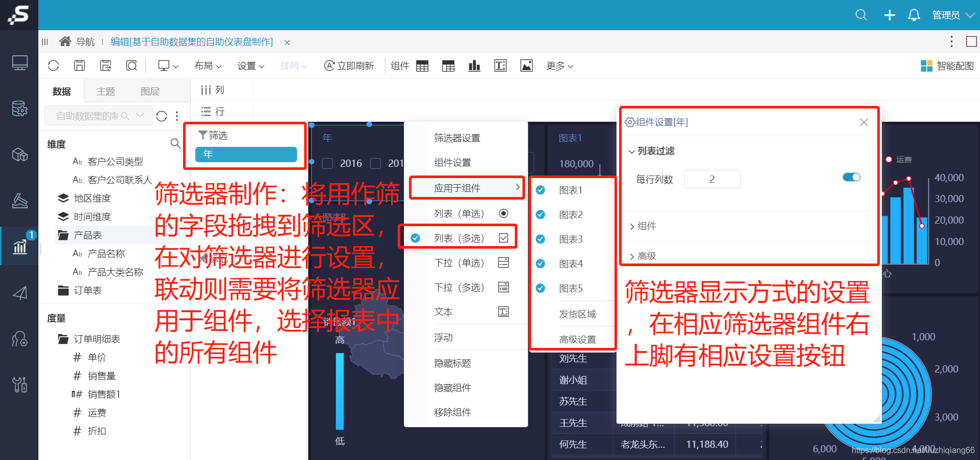Collapse the 产品表 folder
The image size is (980, 460).
[x=63, y=235]
